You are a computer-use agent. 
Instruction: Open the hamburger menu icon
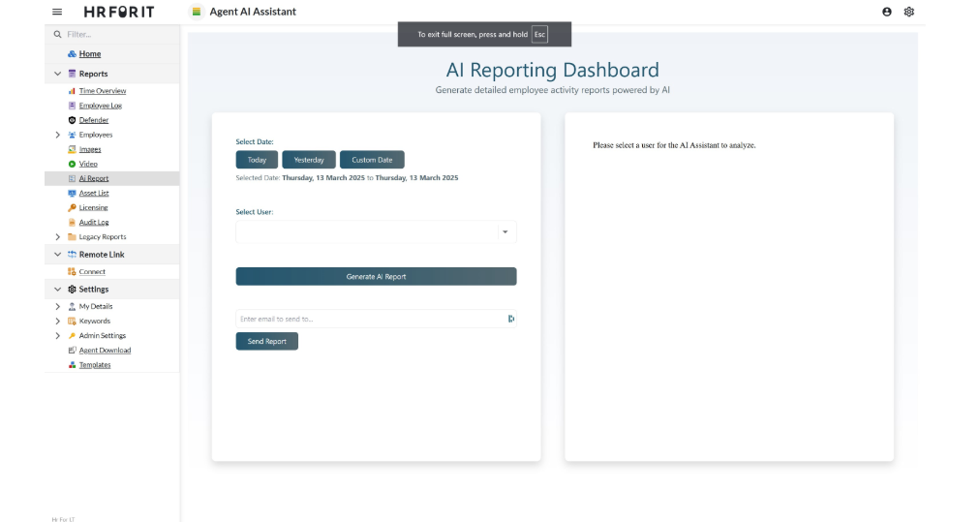coord(57,12)
